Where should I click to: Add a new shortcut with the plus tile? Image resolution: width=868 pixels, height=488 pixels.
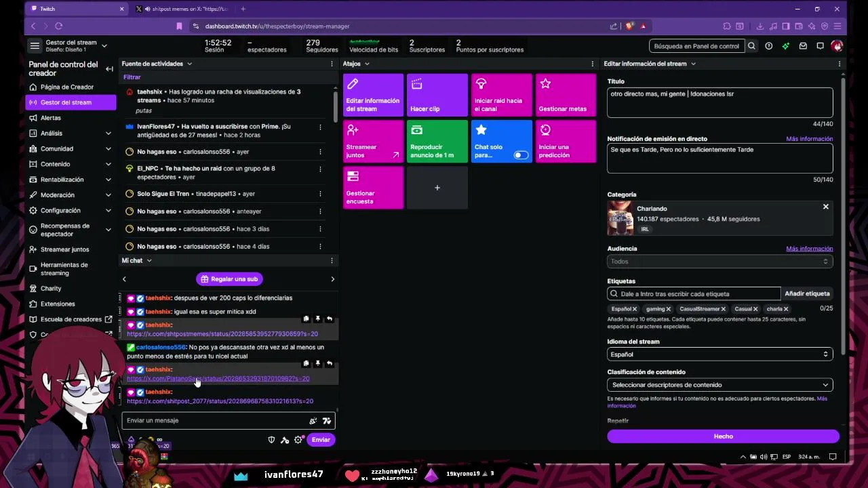pyautogui.click(x=437, y=188)
